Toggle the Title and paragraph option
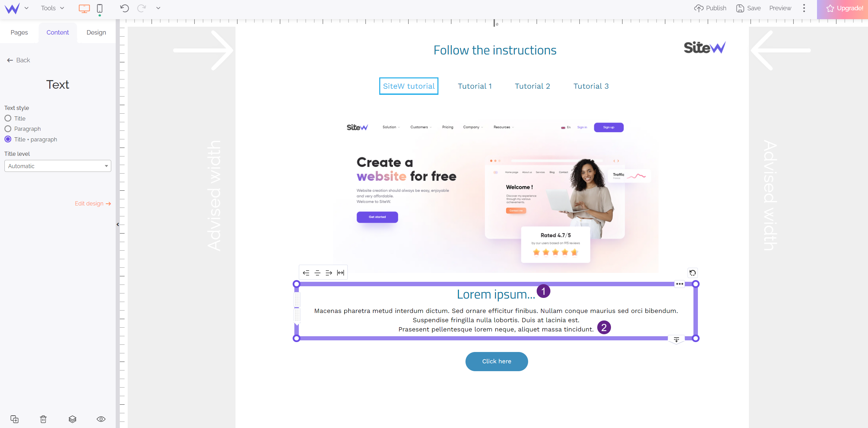 [8, 139]
